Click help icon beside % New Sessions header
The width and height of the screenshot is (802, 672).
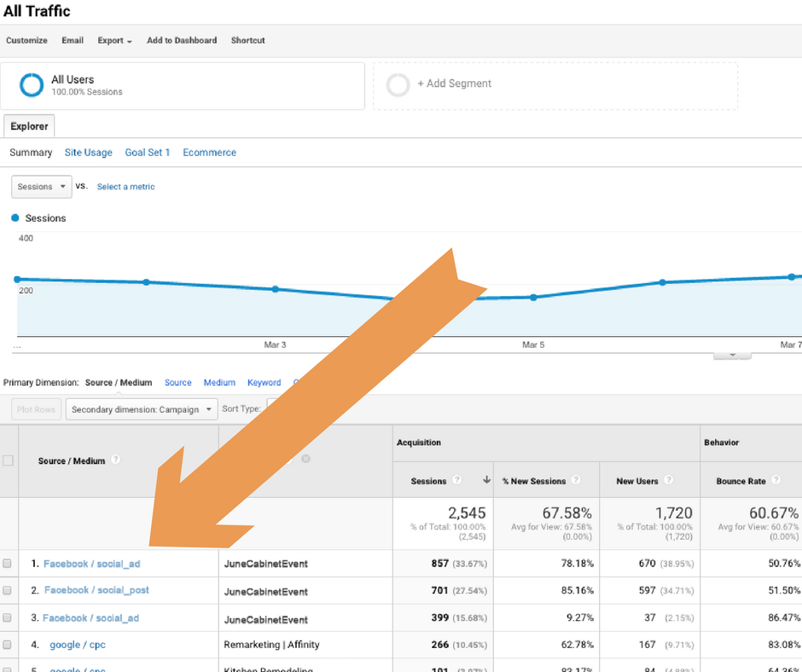[576, 481]
